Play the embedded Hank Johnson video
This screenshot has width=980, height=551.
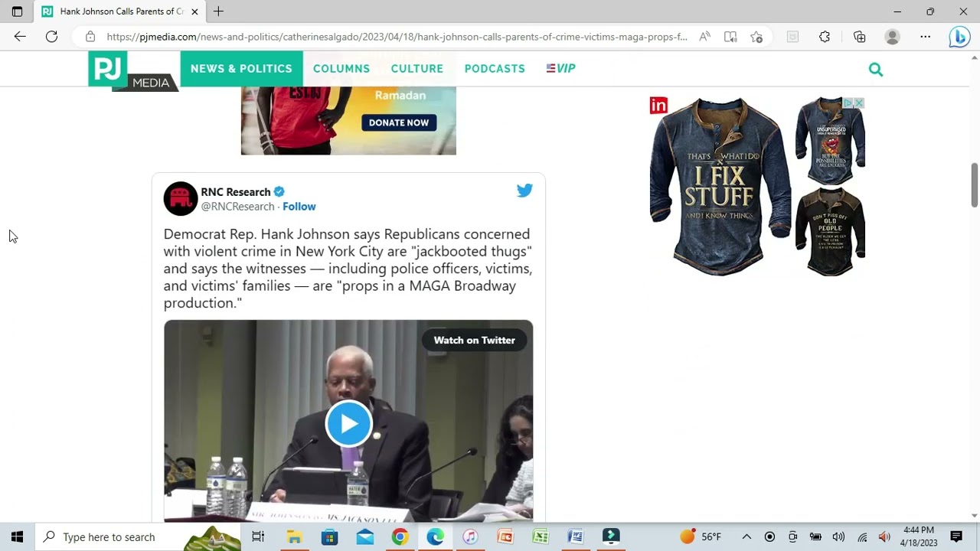tap(348, 423)
